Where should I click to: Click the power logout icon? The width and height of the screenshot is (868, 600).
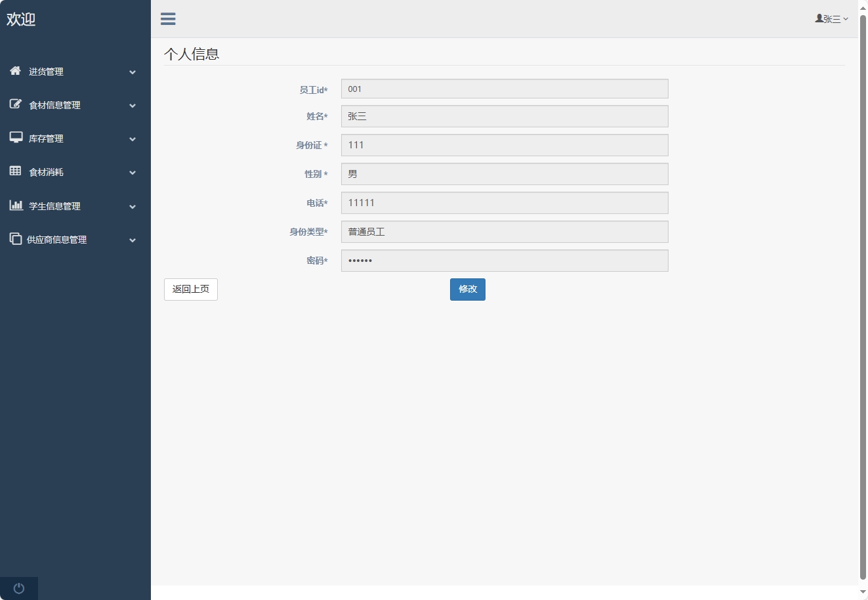(19, 588)
